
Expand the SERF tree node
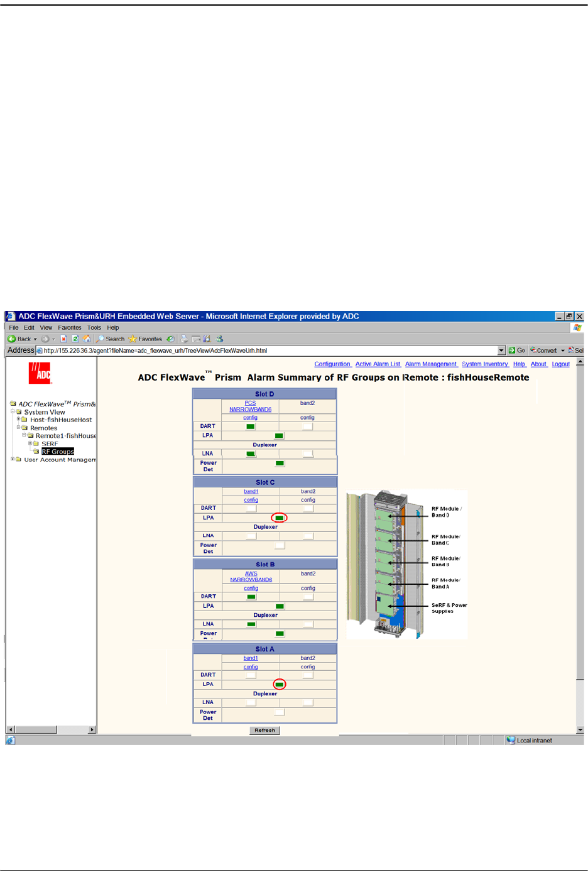(30, 443)
